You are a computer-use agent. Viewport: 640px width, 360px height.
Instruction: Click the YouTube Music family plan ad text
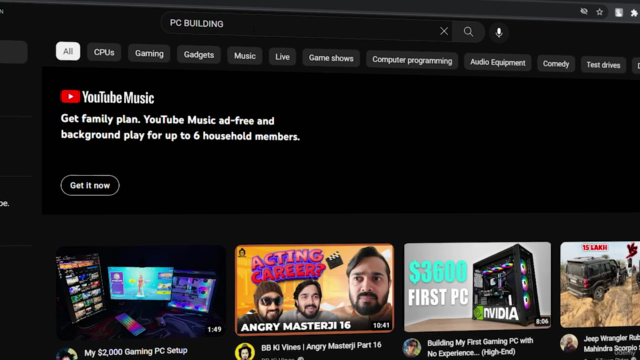click(180, 128)
